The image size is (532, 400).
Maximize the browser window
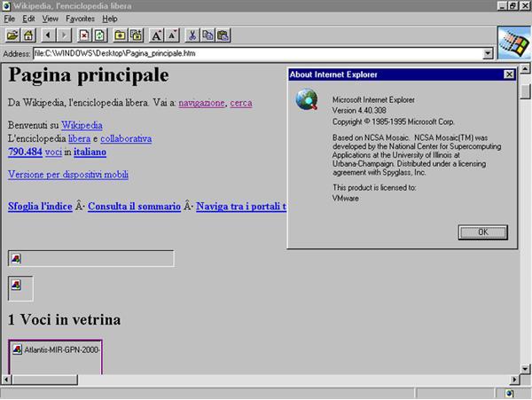click(513, 6)
